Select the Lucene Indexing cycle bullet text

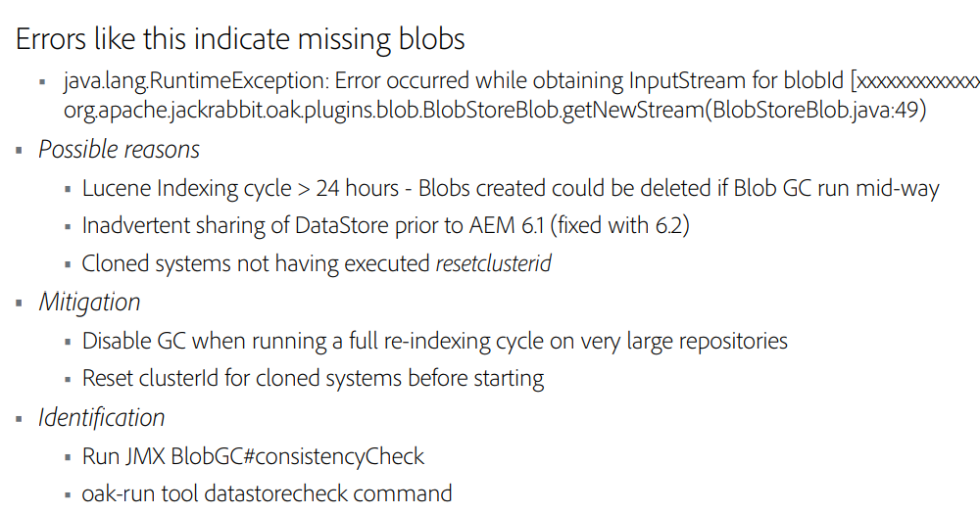coord(511,189)
